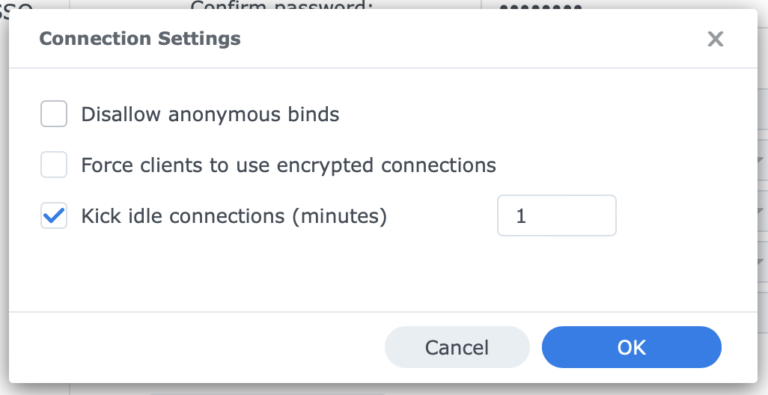The image size is (768, 395).
Task: Enable Disallow anonymous binds checkbox
Action: [x=54, y=114]
